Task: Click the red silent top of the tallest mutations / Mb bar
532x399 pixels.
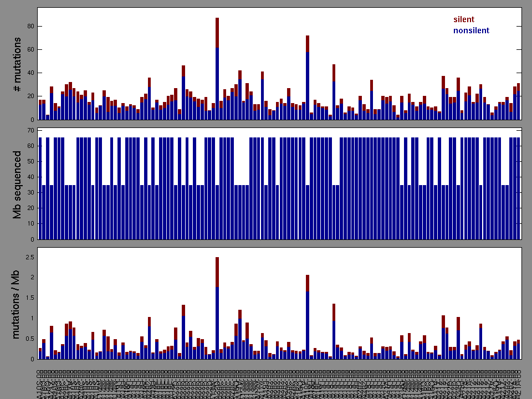Action: coord(217,272)
